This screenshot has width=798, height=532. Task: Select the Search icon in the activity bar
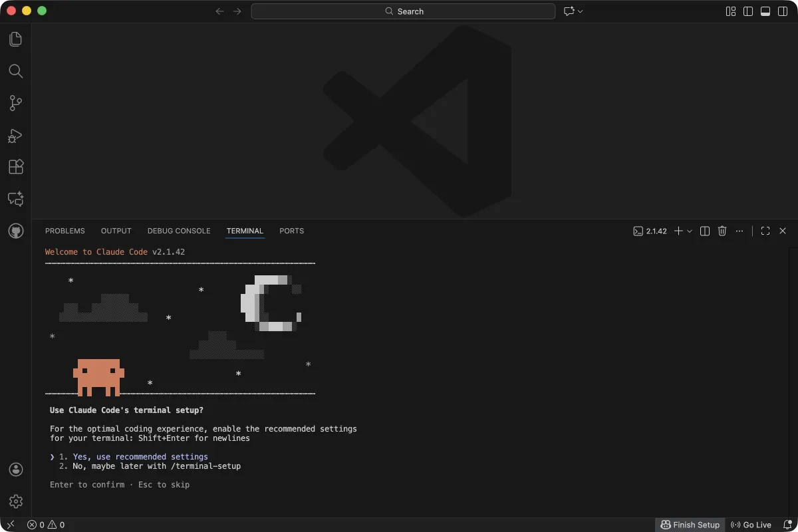pos(15,71)
